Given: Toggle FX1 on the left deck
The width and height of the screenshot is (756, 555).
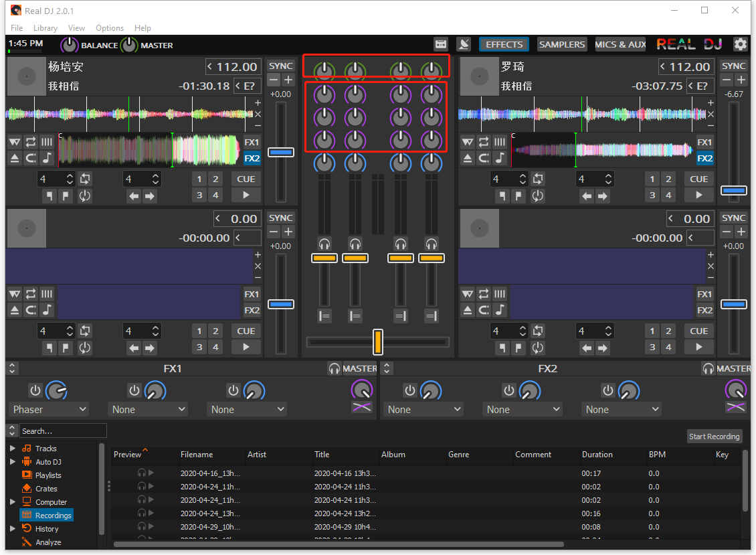Looking at the screenshot, I should 252,142.
